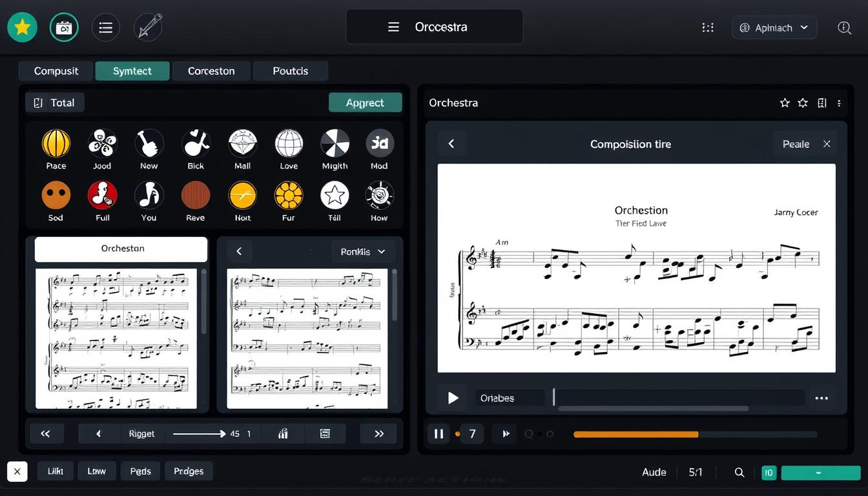Image resolution: width=868 pixels, height=496 pixels.
Task: Click the orange playback progress slider
Action: coord(635,435)
